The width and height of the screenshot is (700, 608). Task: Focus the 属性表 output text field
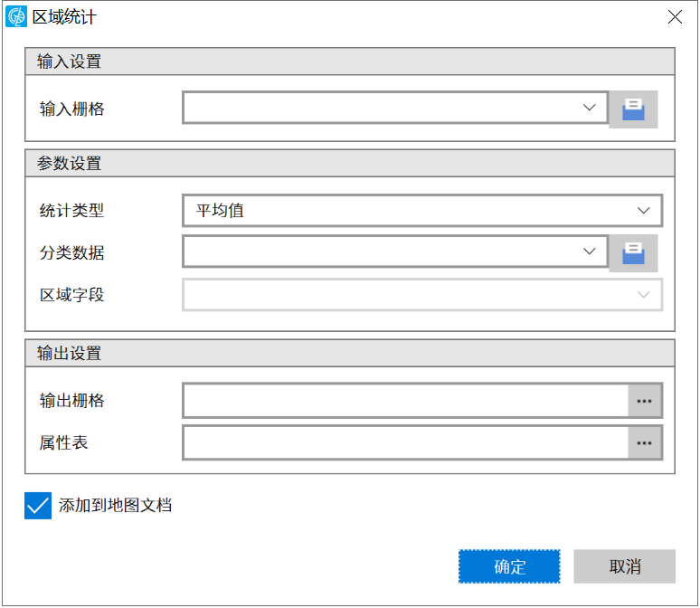point(405,443)
